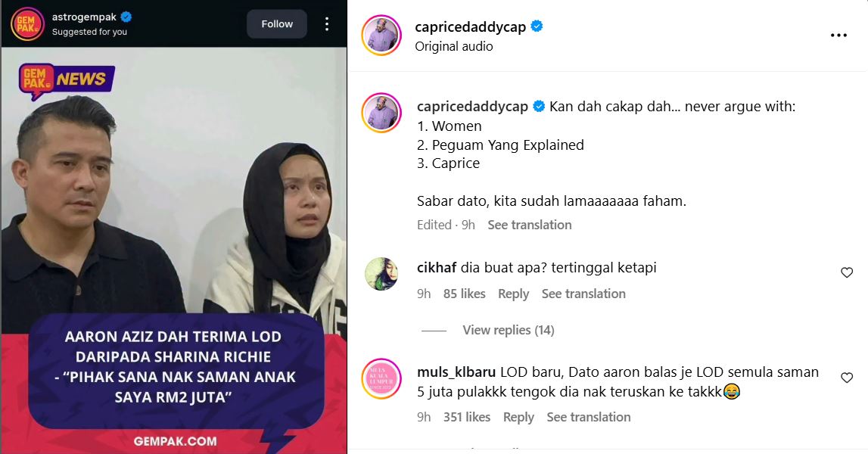Click the Aaron Aziz news video thumbnail

point(174,250)
